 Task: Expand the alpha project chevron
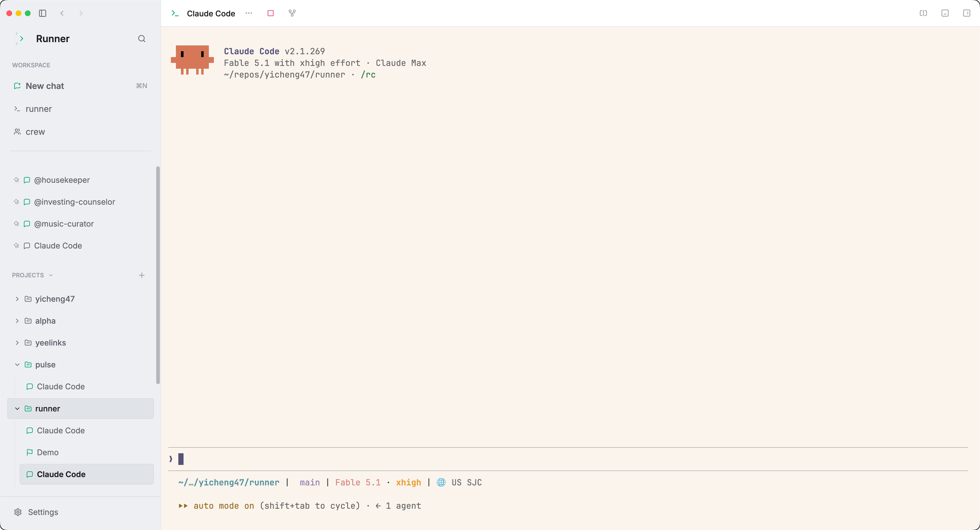pyautogui.click(x=17, y=321)
